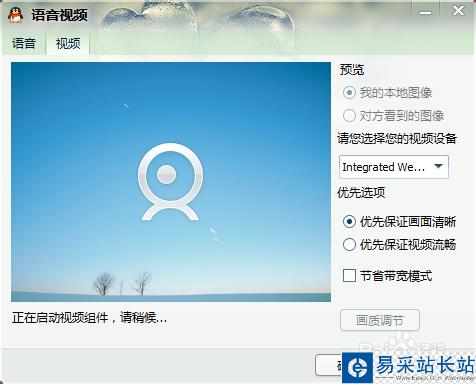The image size is (476, 384).
Task: Click the 正在启动视频组件 status text
Action: 89,318
